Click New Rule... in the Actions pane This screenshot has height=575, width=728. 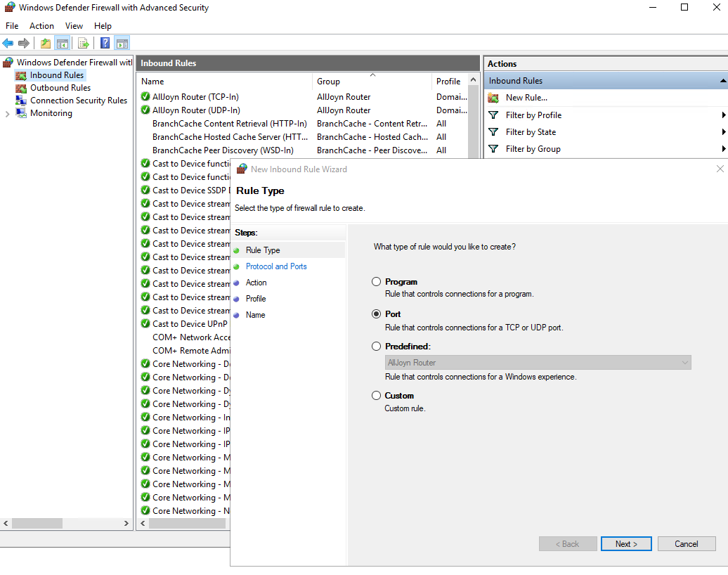pyautogui.click(x=526, y=98)
